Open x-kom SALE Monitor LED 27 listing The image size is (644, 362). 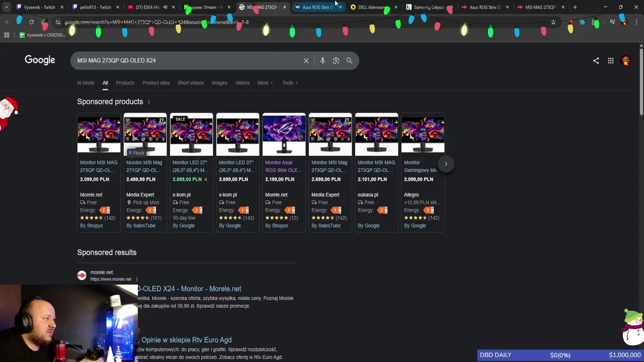point(191,166)
